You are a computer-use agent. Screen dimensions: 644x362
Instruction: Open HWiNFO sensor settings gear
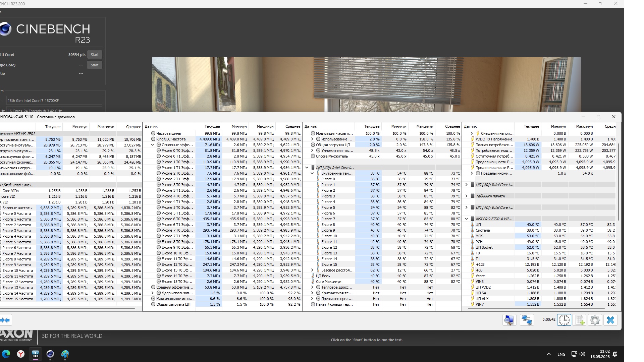coord(595,320)
